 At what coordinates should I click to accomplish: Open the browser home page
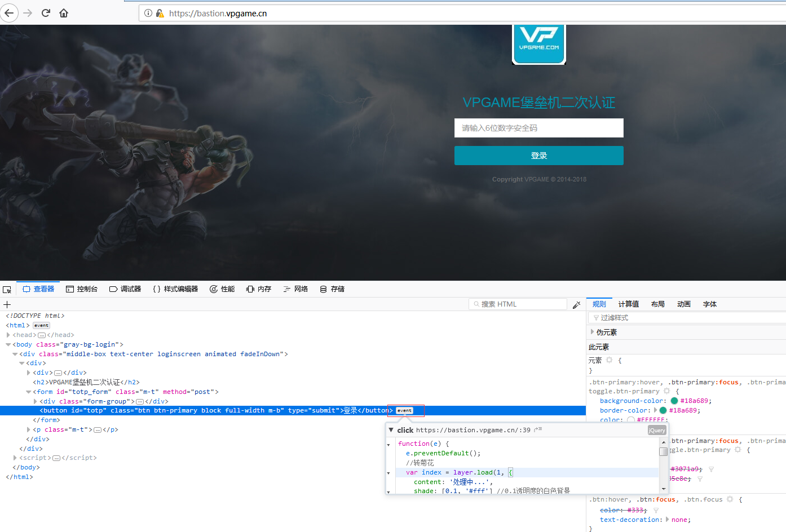[x=64, y=13]
